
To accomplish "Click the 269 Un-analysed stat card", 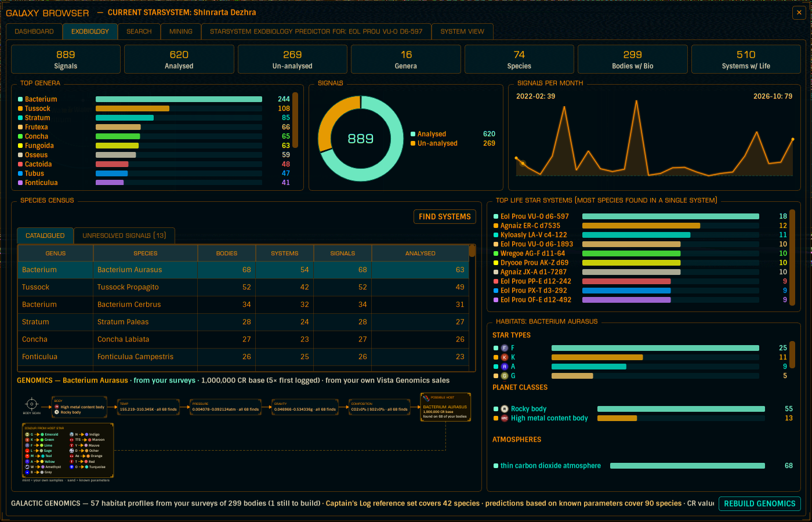I will tap(292, 59).
